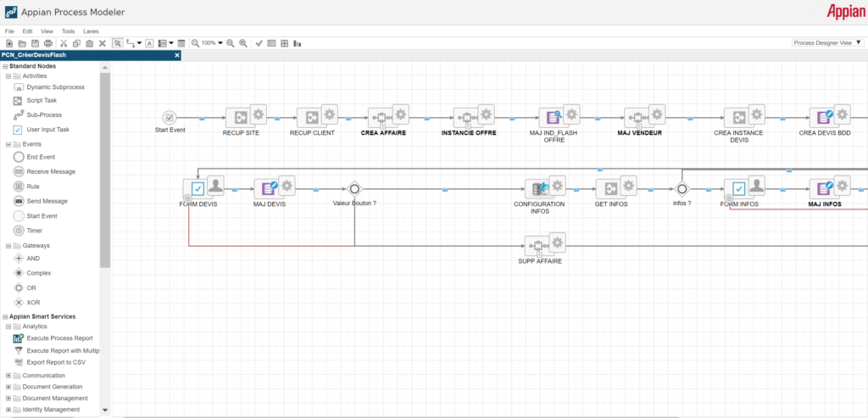Image resolution: width=868 pixels, height=418 pixels.
Task: Save the process model with the floppy icon
Action: coord(35,43)
